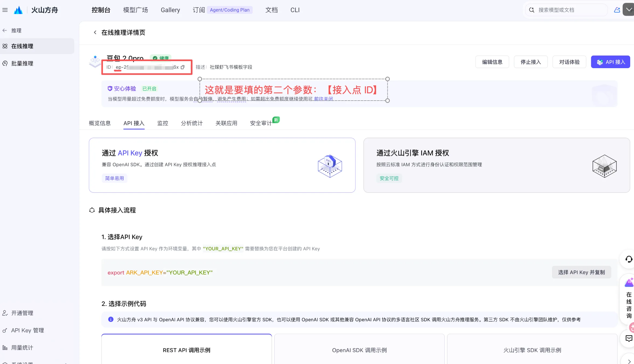Switch to 关联应用 tab
The width and height of the screenshot is (634, 364).
[226, 123]
